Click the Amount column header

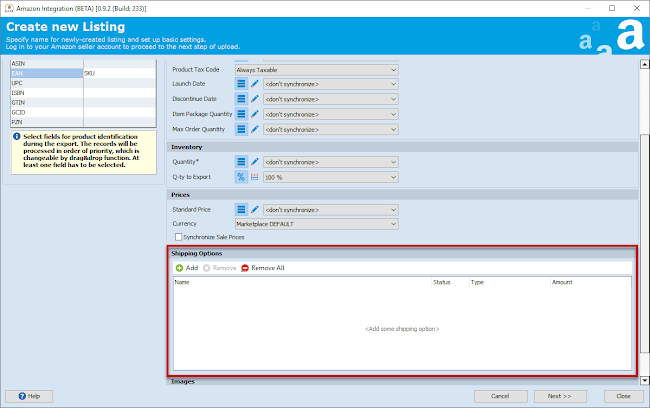[x=591, y=282]
